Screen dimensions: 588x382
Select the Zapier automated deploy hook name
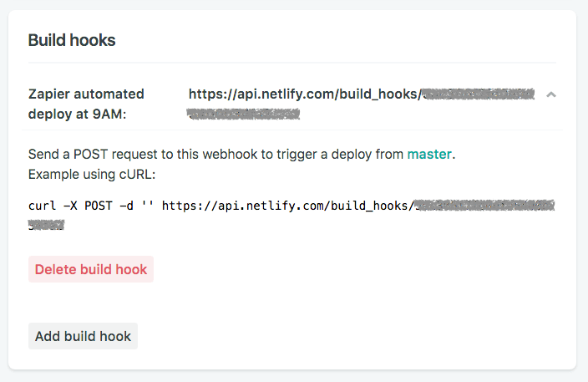pyautogui.click(x=86, y=104)
